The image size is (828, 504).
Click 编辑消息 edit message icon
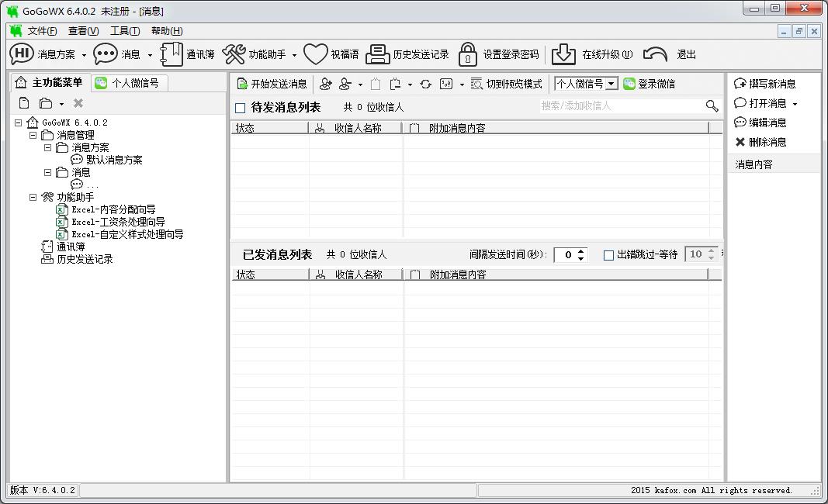tap(740, 123)
